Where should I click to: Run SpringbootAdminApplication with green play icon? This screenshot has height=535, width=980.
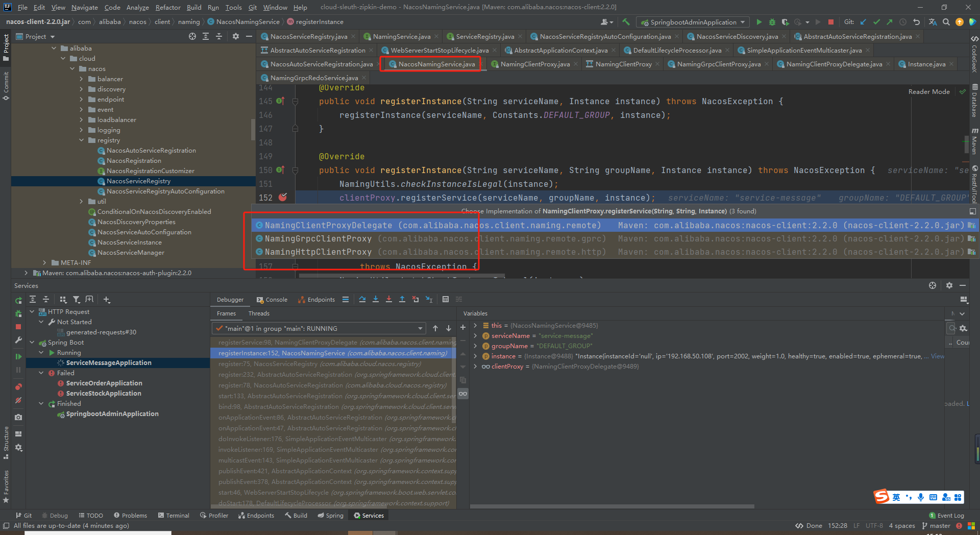coord(759,22)
